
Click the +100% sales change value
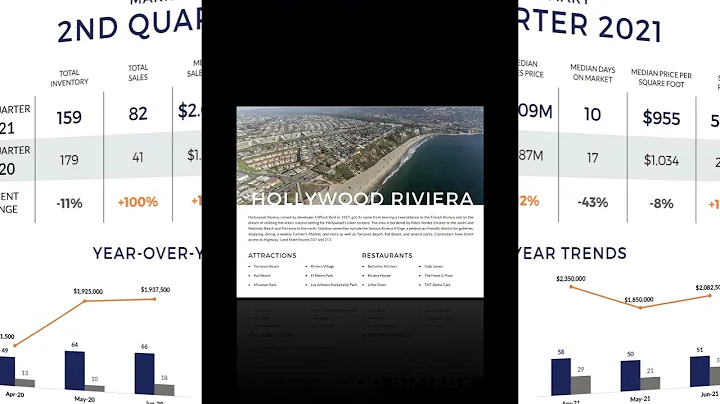click(138, 202)
